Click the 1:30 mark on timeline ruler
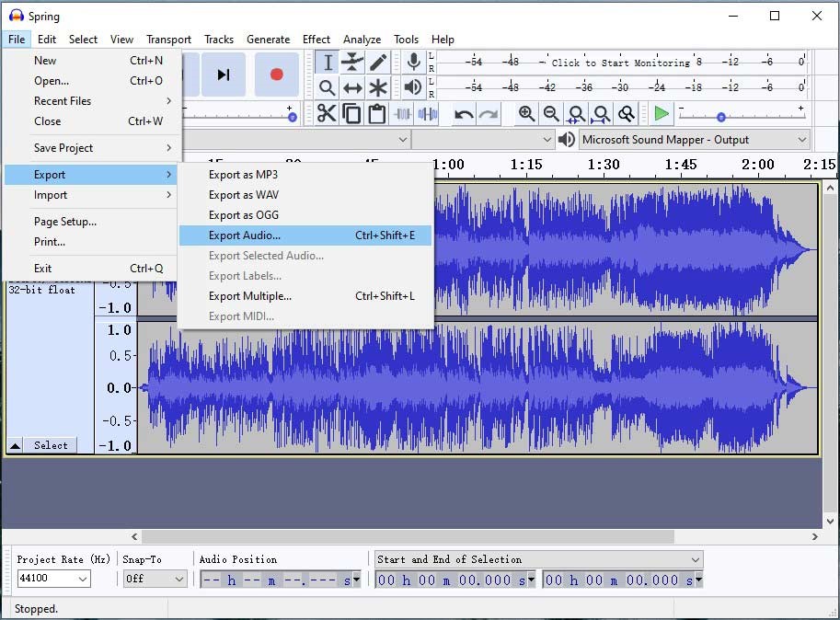Viewport: 840px width, 620px height. [x=604, y=165]
